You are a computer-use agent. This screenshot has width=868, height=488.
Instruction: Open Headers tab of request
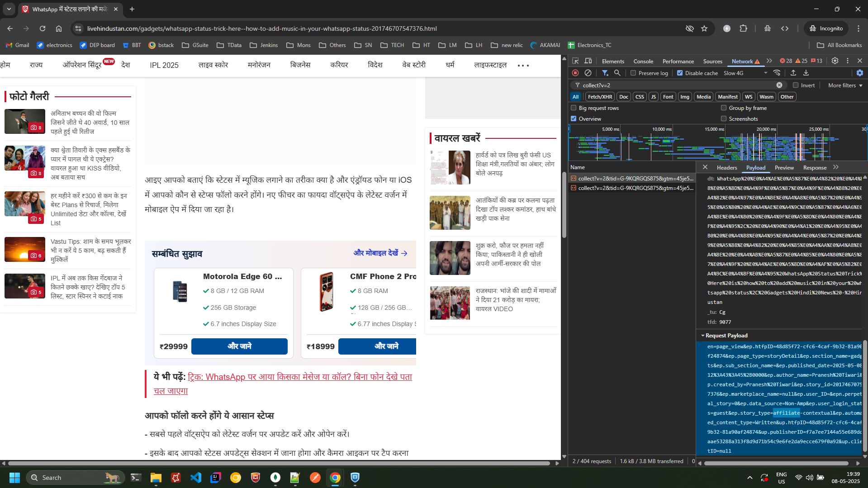(727, 167)
